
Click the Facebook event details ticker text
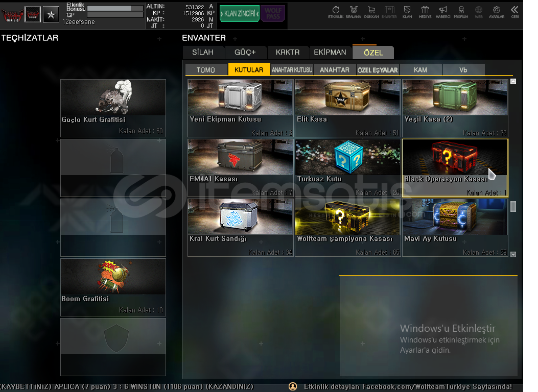coord(408,386)
